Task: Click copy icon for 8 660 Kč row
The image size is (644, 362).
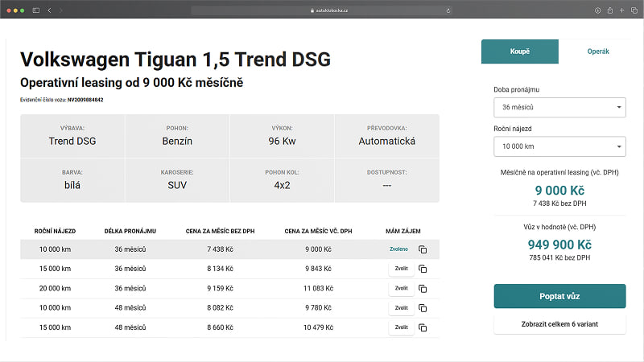Action: (x=423, y=327)
